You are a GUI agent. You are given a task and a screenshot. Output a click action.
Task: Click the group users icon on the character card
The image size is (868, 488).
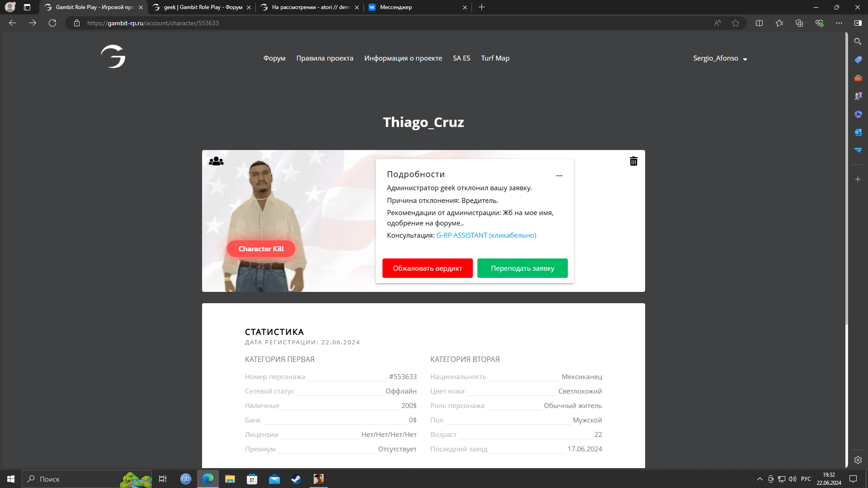[x=216, y=161]
